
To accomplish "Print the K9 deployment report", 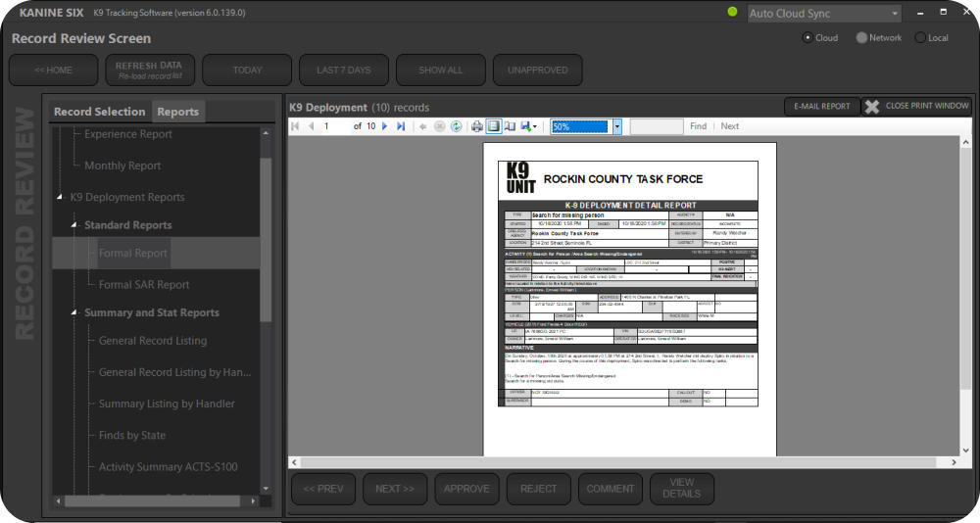I will click(x=477, y=126).
